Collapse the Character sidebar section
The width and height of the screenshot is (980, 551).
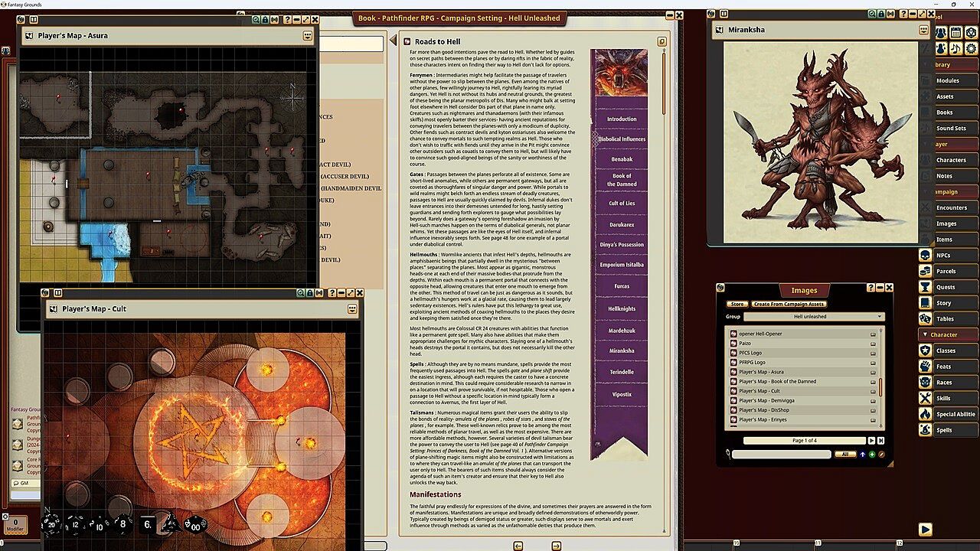(925, 334)
